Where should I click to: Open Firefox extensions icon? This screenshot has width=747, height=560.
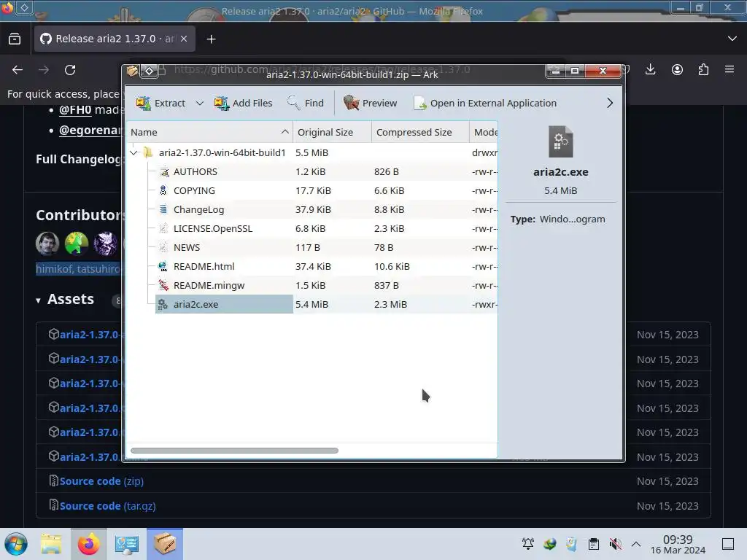coord(703,70)
